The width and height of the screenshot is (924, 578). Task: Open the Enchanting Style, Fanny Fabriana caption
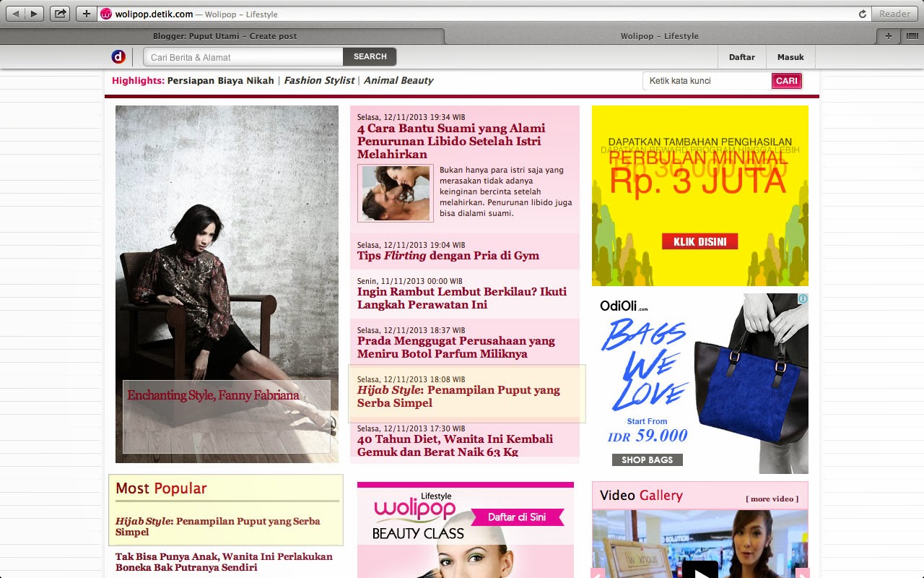pyautogui.click(x=213, y=395)
